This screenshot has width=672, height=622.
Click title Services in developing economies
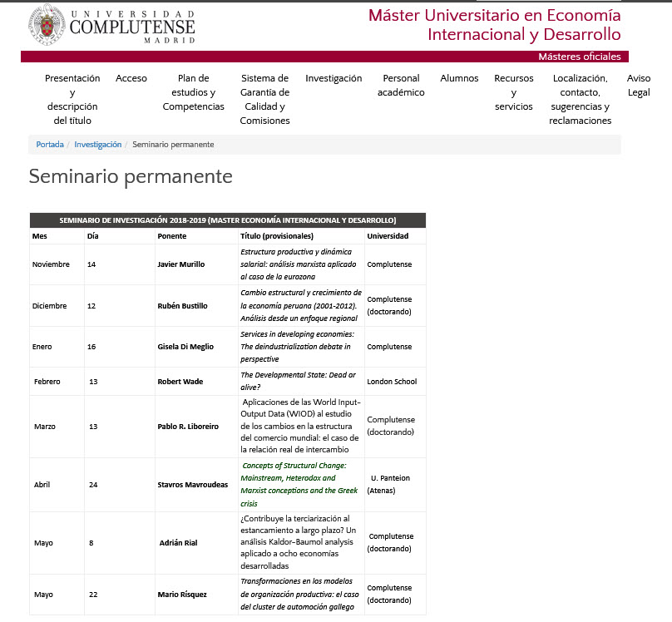(298, 347)
